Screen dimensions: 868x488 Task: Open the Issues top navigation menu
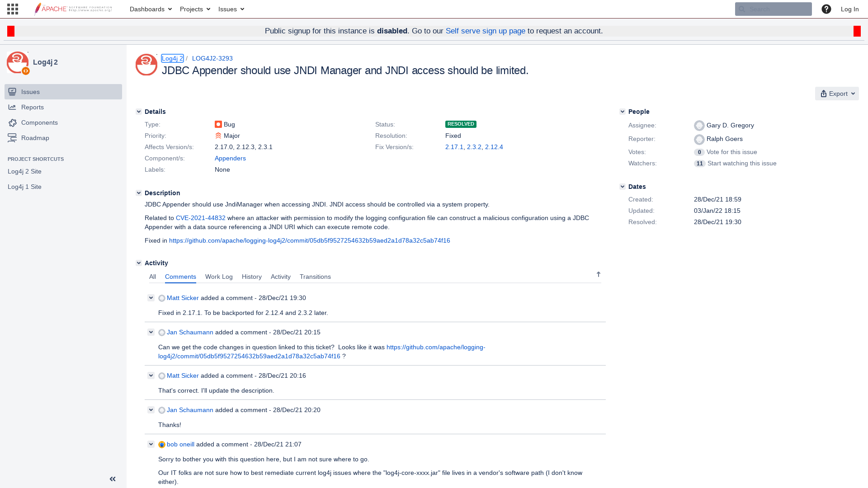pos(231,9)
